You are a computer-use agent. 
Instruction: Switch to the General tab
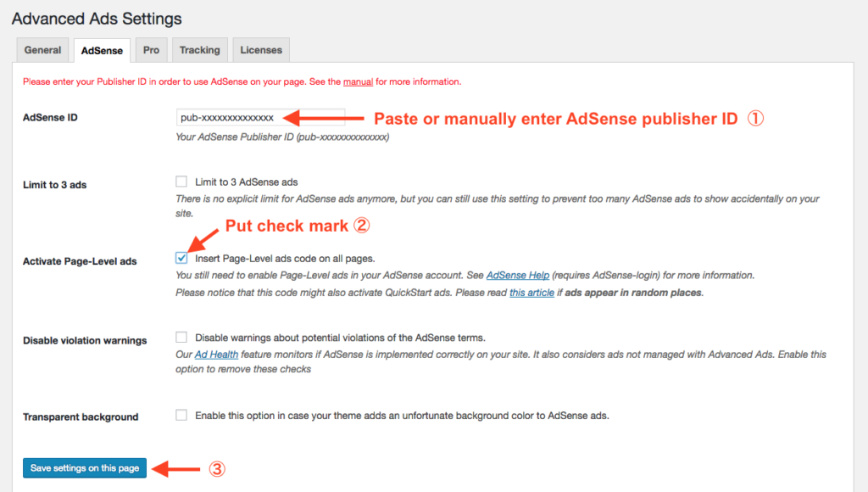(x=42, y=49)
